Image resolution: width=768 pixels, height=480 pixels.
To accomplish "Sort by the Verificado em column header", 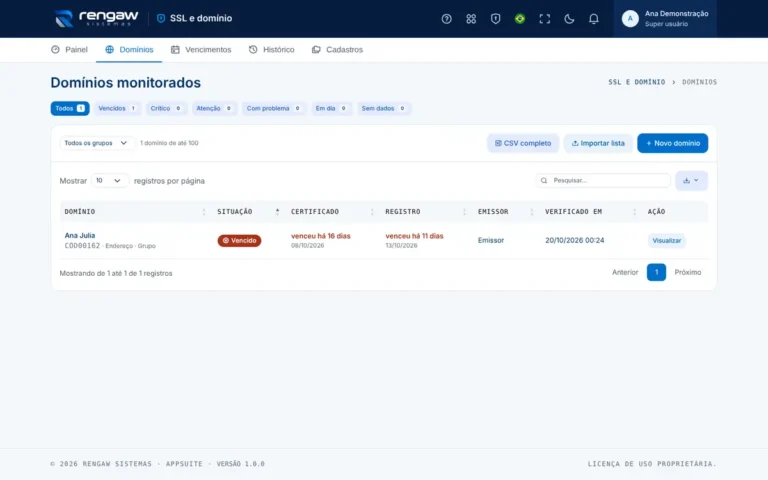I will coord(591,212).
